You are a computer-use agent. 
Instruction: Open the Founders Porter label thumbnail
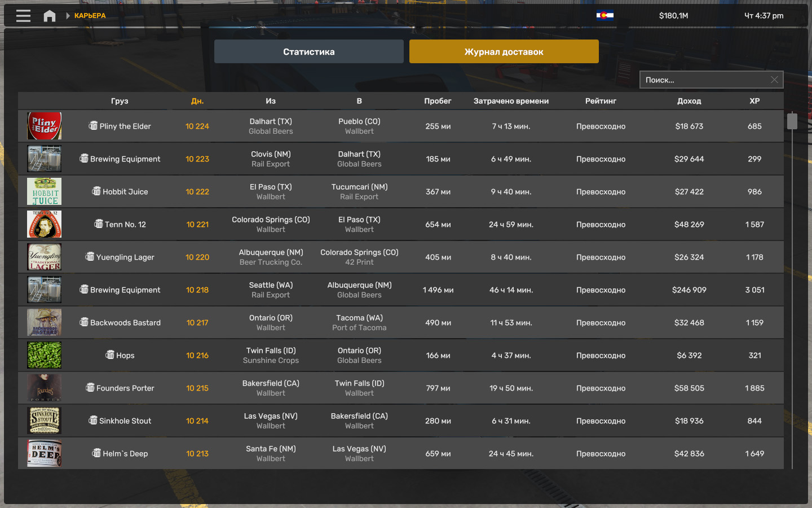(45, 388)
